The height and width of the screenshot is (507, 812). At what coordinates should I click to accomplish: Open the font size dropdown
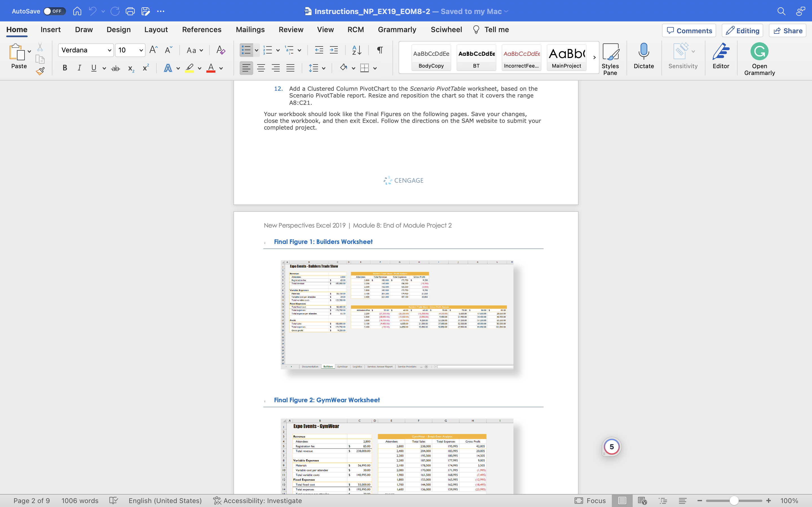(x=141, y=50)
